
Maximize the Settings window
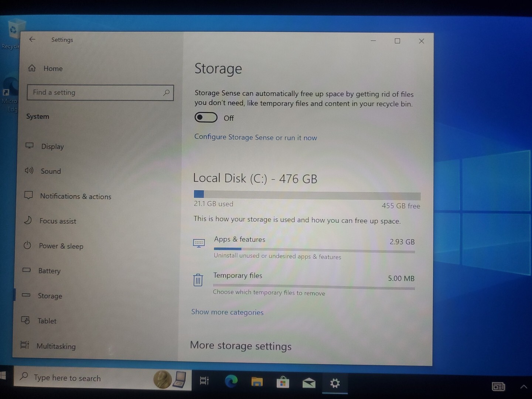[x=398, y=41]
